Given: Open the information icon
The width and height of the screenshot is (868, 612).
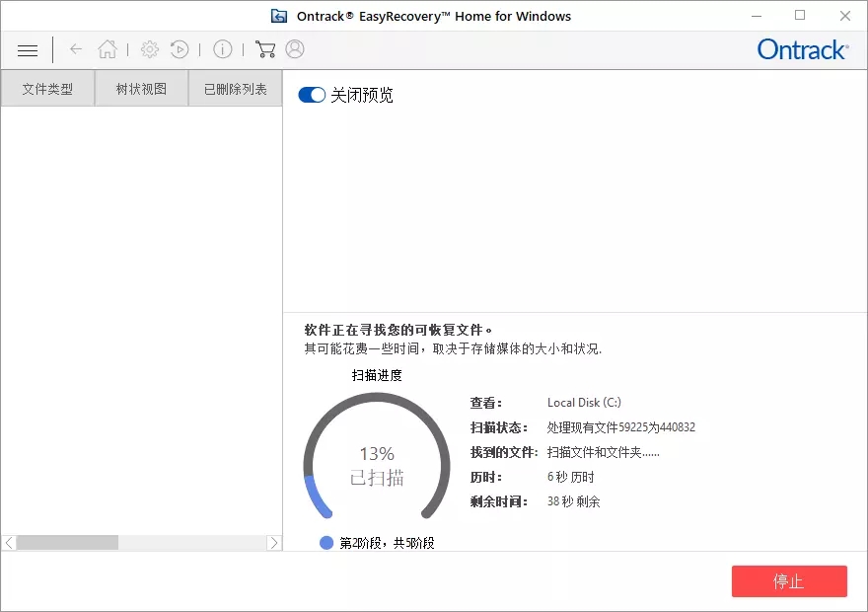Looking at the screenshot, I should coord(223,49).
